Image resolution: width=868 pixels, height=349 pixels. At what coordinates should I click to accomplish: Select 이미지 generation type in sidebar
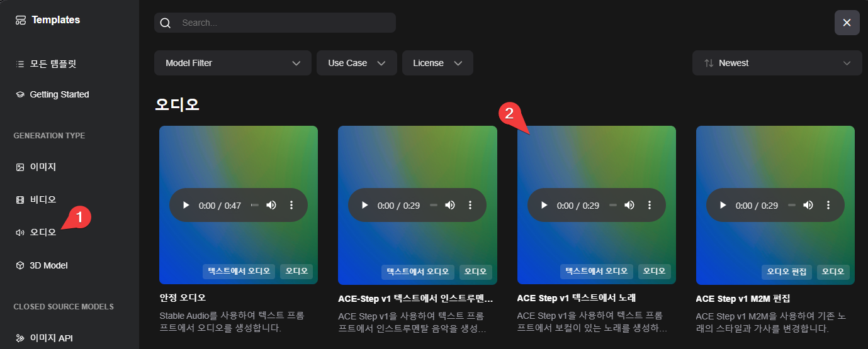[x=43, y=167]
